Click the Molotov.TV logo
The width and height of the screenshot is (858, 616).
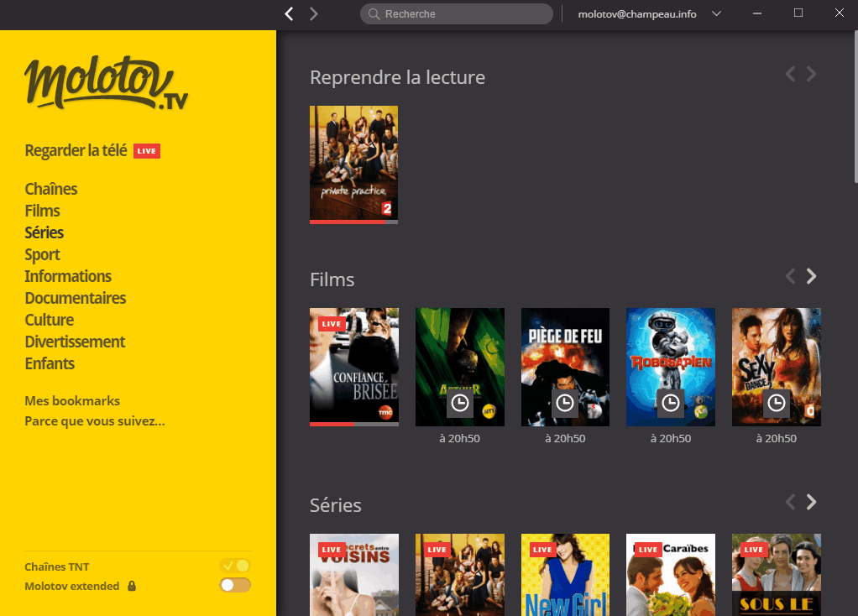coord(106,82)
